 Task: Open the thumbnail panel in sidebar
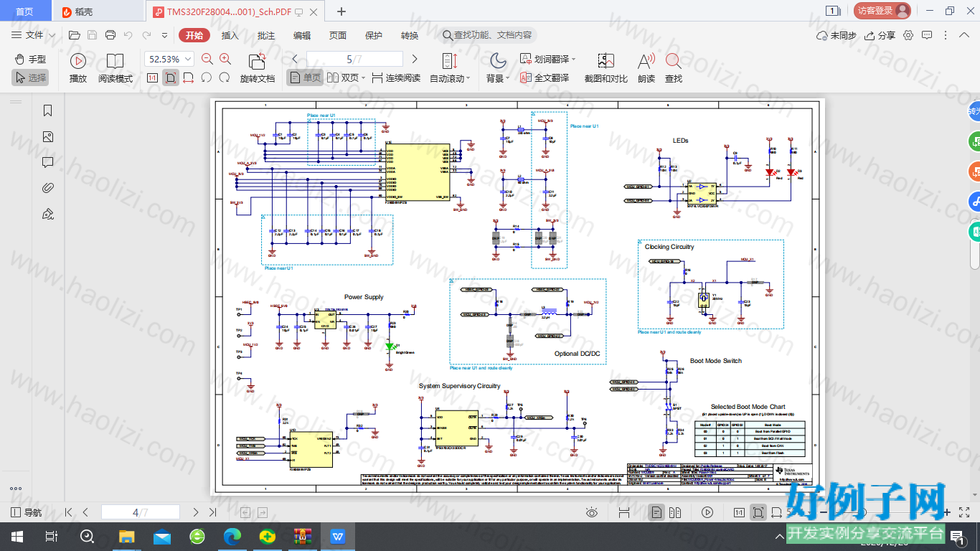[x=48, y=136]
